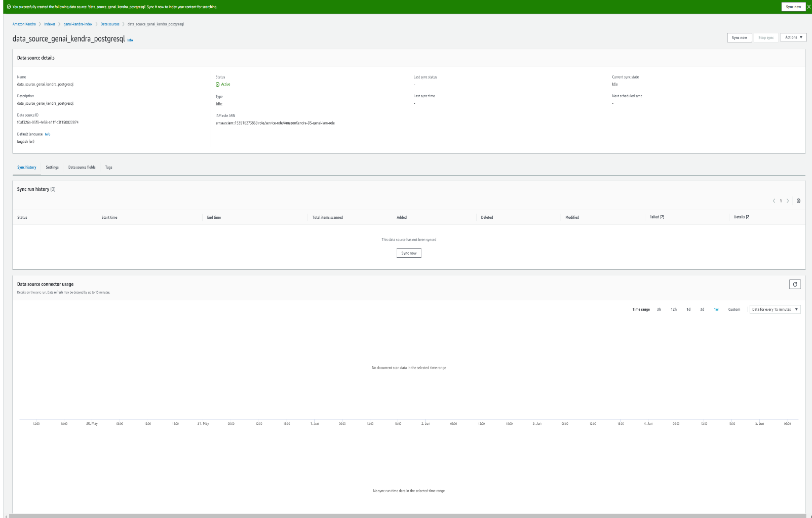Select the 3h time range option
Viewport: 812px width, 518px height.
659,309
